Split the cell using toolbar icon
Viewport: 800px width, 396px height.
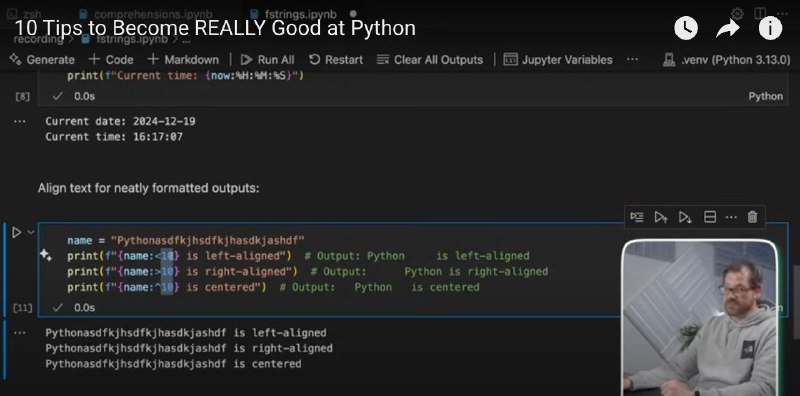tap(710, 217)
